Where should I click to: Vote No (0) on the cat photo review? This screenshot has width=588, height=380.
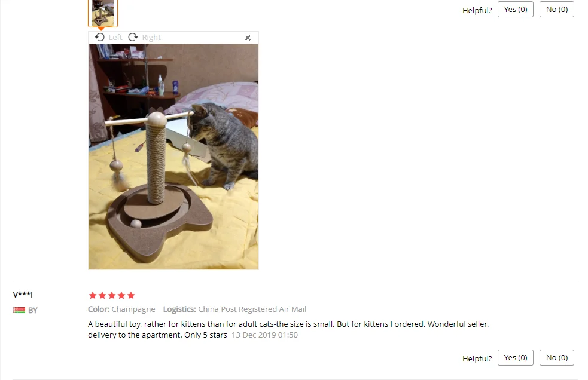pyautogui.click(x=556, y=10)
